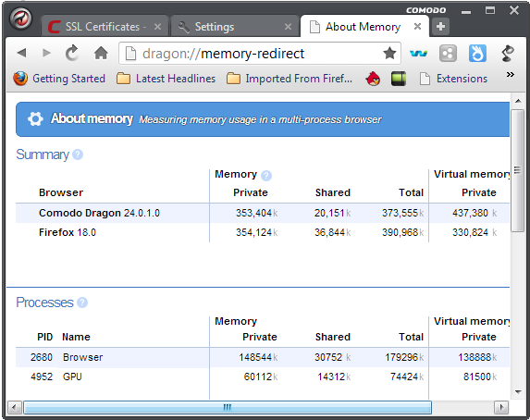Click the About memory gear icon
This screenshot has width=530, height=420.
click(x=35, y=118)
